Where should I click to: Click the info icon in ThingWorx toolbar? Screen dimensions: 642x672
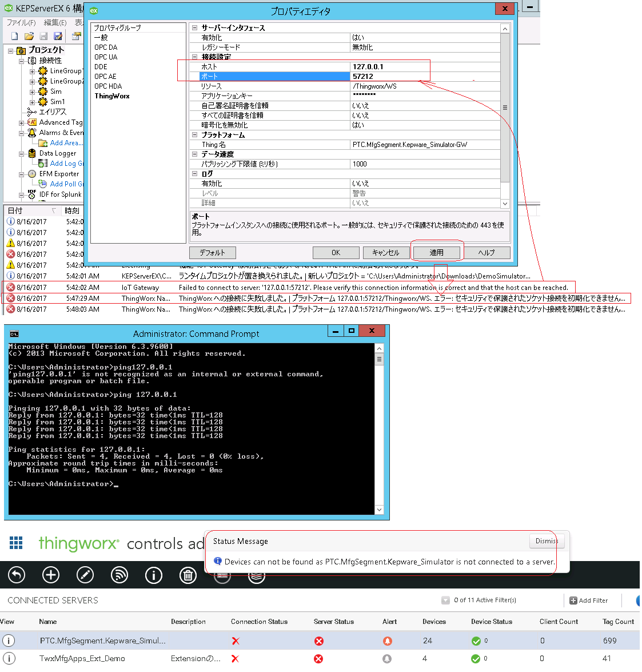154,575
